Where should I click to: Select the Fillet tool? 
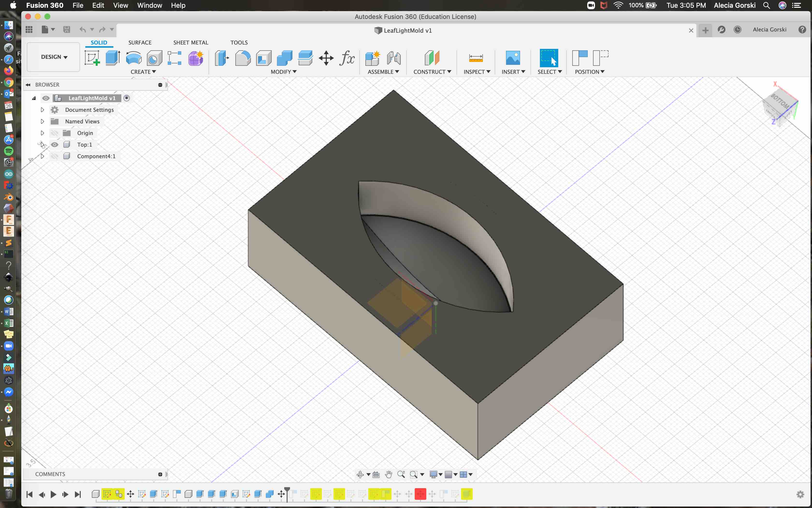243,58
